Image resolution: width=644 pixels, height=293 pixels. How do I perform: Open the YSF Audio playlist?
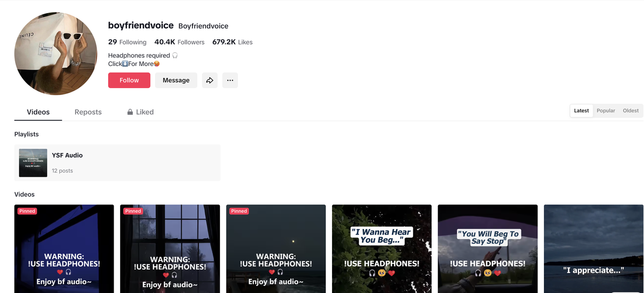coord(117,163)
